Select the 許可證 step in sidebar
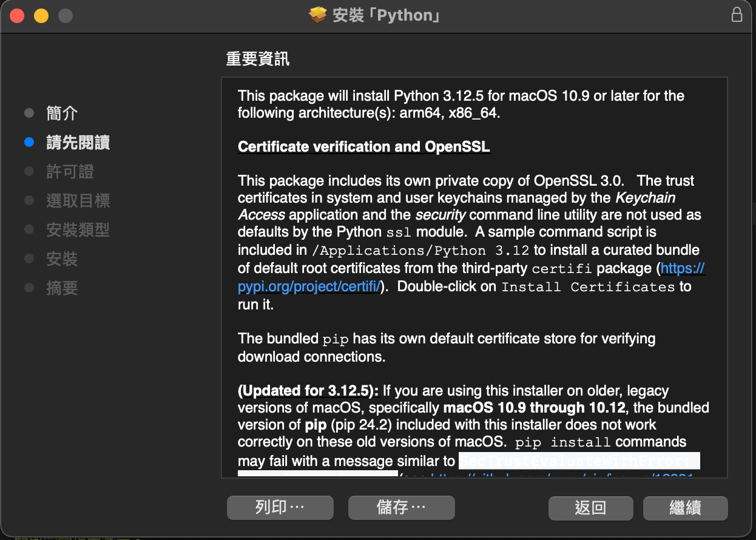This screenshot has height=540, width=756. [70, 172]
